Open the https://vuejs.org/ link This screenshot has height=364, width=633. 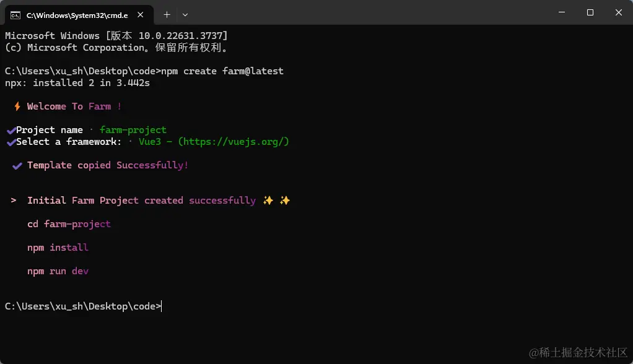(x=234, y=142)
